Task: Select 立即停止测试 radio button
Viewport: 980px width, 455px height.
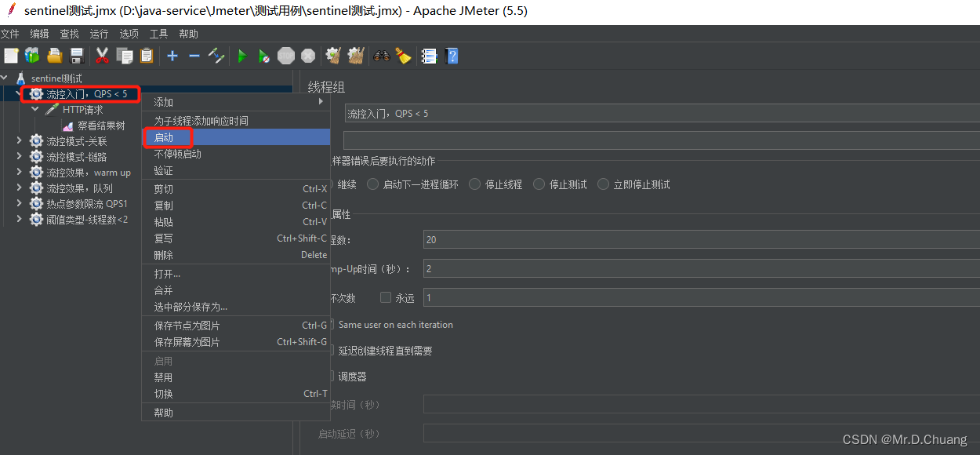Action: [603, 184]
